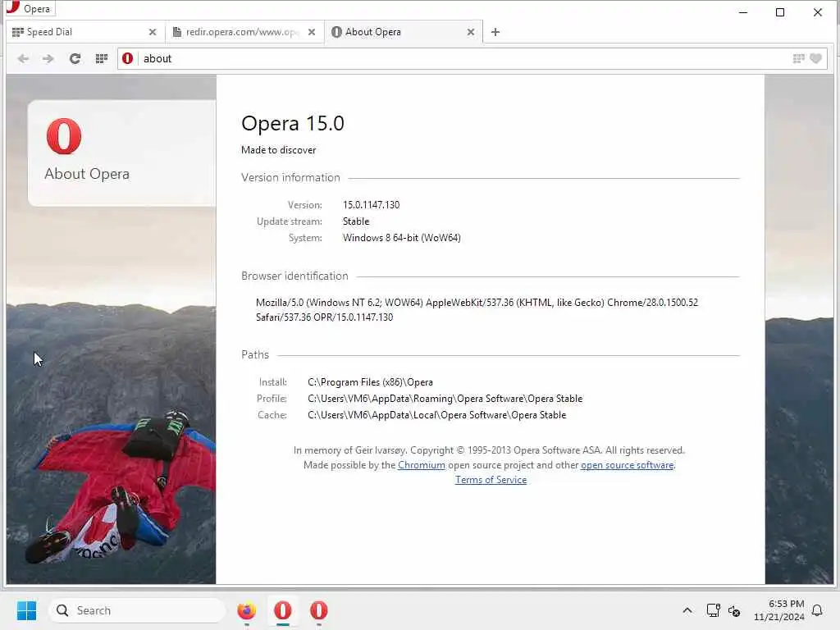Show hidden system tray icons

(687, 610)
